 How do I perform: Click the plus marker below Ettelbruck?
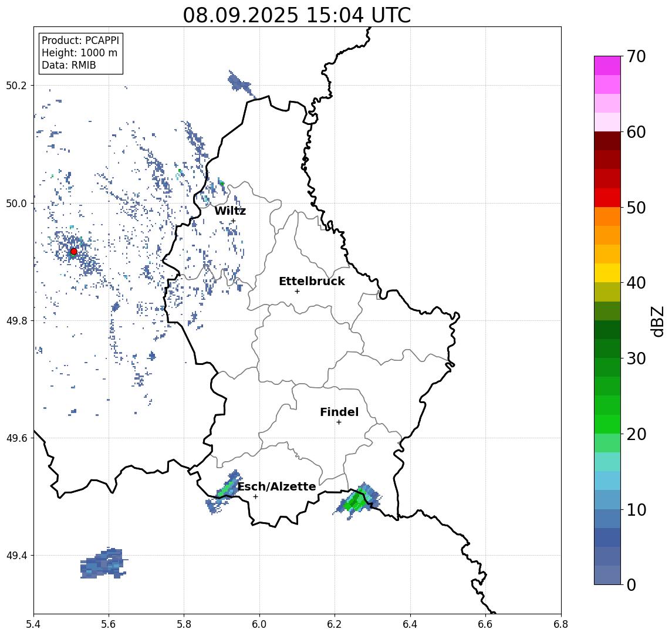click(x=297, y=292)
